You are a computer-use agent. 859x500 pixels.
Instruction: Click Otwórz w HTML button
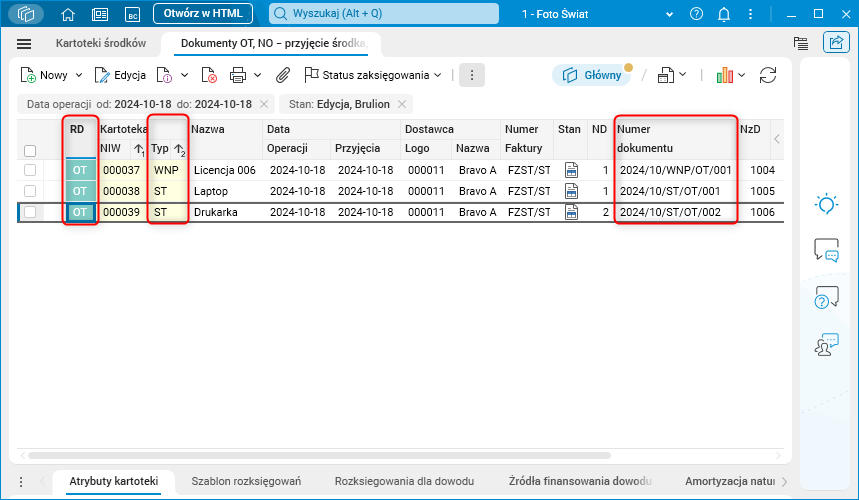coord(203,14)
